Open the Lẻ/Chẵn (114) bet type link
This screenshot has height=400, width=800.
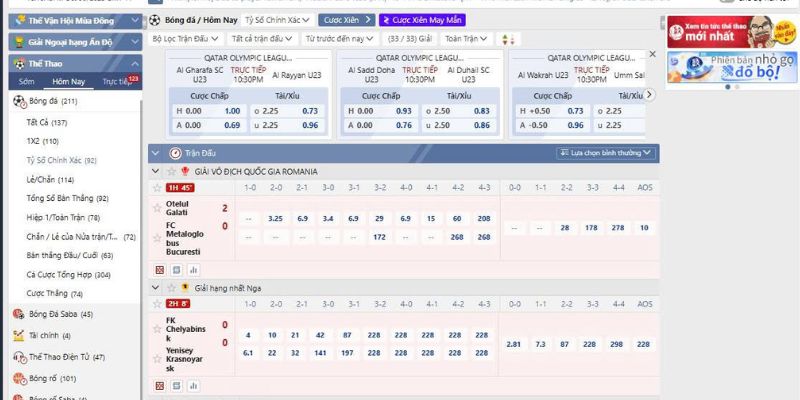coord(51,180)
